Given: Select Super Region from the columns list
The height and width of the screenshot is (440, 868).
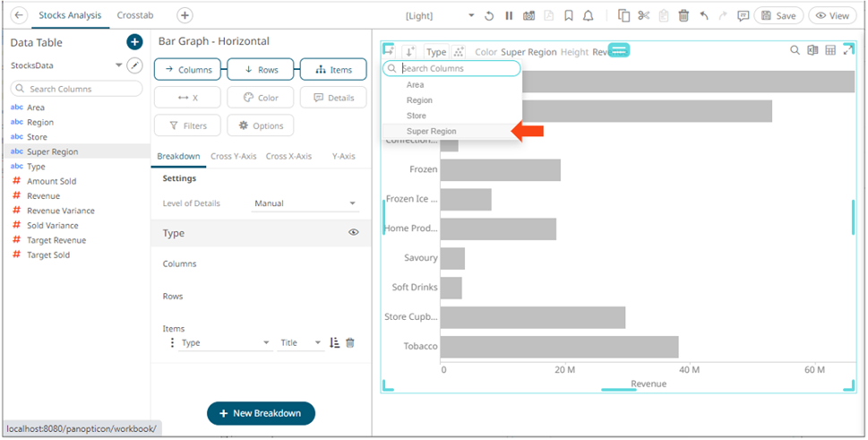Looking at the screenshot, I should [431, 132].
